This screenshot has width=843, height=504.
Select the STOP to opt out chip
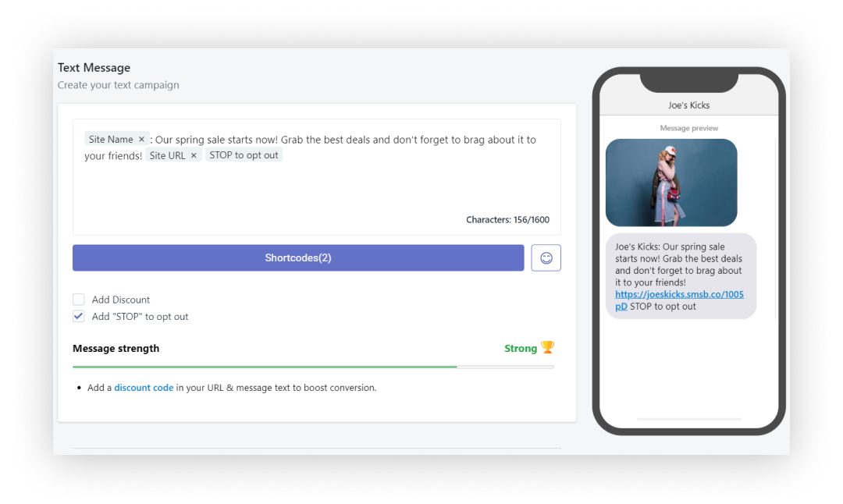pyautogui.click(x=244, y=155)
